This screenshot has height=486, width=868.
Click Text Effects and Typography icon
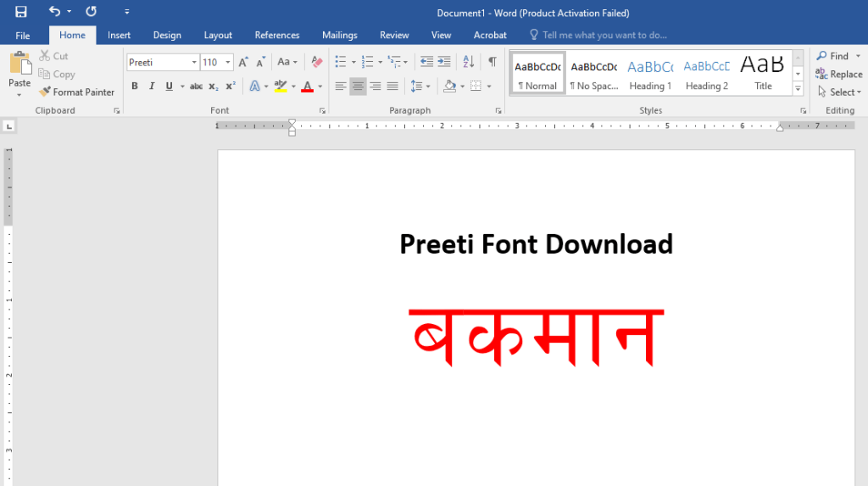tap(254, 86)
